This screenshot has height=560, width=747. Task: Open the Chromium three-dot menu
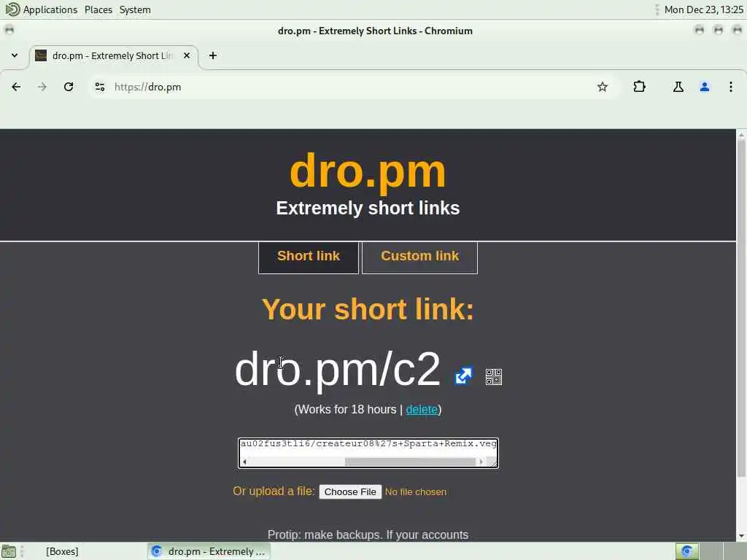pyautogui.click(x=731, y=87)
